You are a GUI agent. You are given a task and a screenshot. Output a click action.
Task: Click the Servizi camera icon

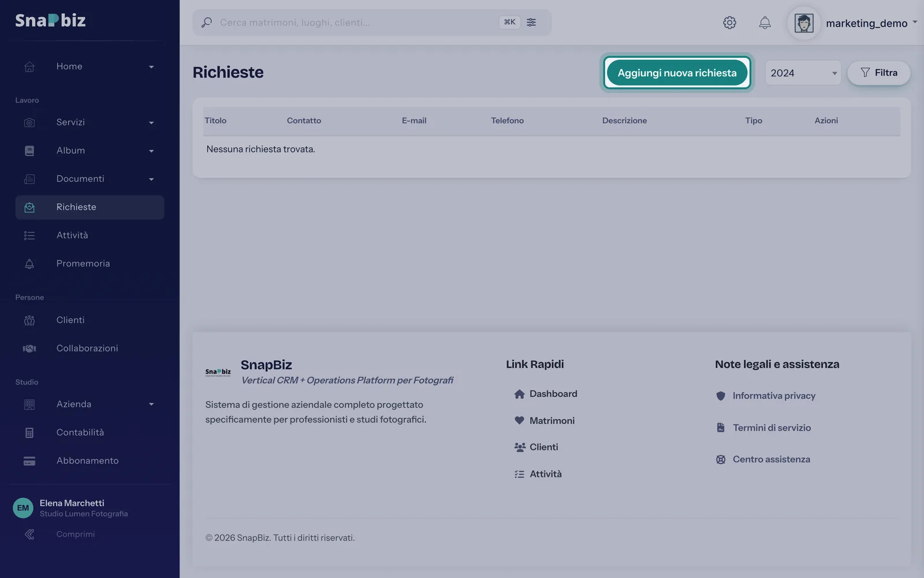click(29, 123)
